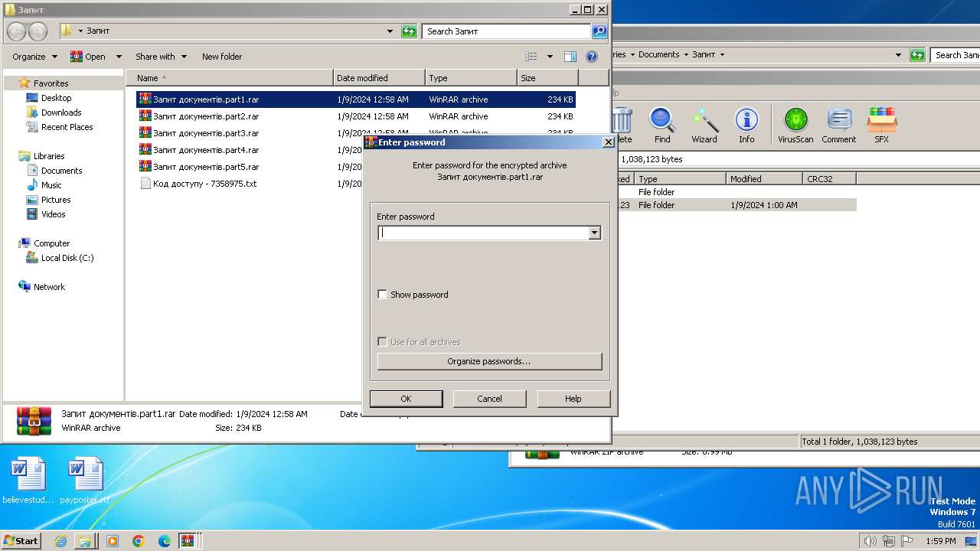
Task: Expand the Запит breadcrumb arrow in the background Explorer window
Action: [722, 55]
